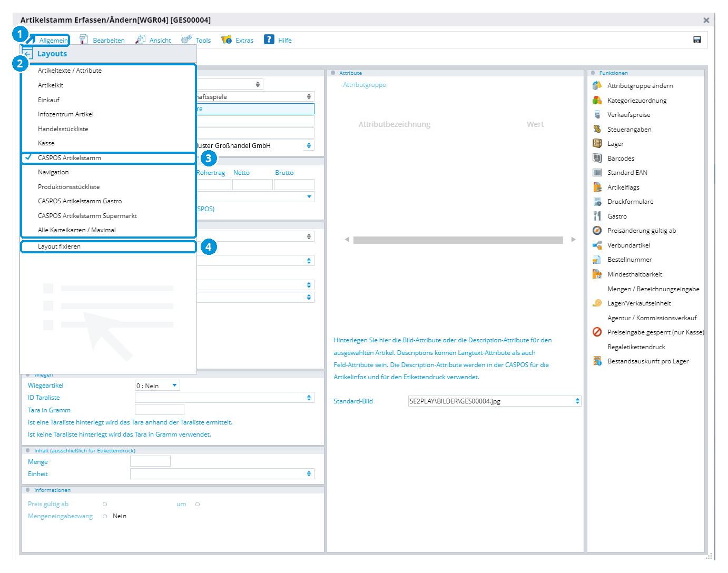Click the Regaletikettendruck function
728x573 pixels.
636,347
